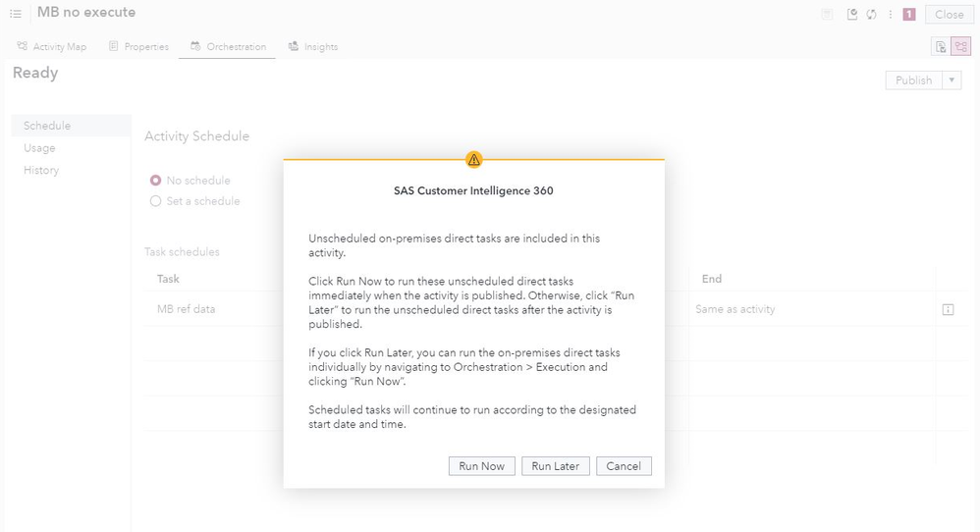Select Schedule in the side panel
This screenshot has height=532, width=980.
(72, 126)
